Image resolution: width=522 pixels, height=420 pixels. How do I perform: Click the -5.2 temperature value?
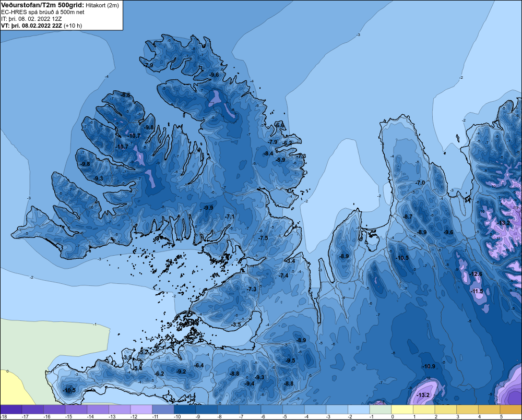coord(144,352)
